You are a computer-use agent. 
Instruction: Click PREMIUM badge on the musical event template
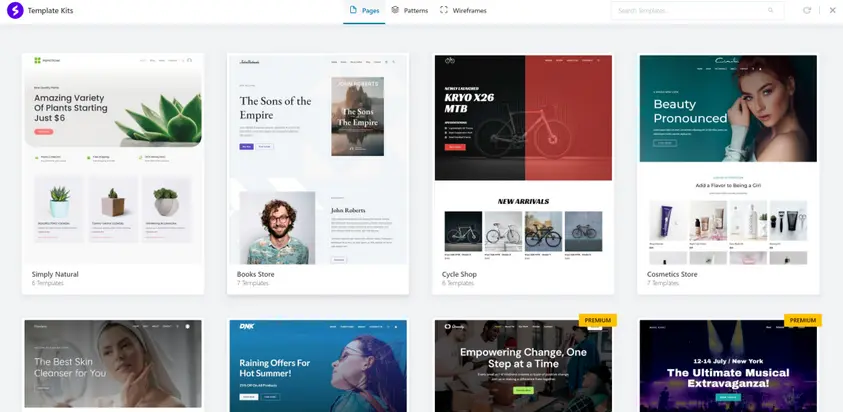[x=802, y=321]
